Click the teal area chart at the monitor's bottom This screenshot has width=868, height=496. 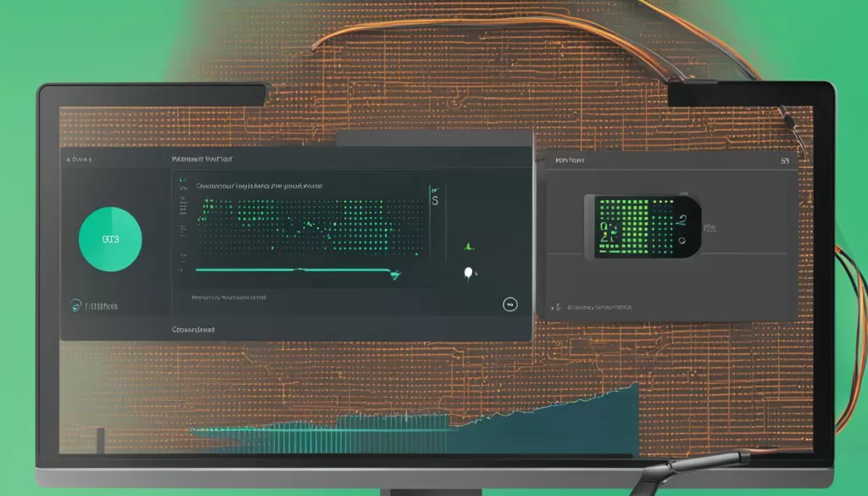[414, 420]
